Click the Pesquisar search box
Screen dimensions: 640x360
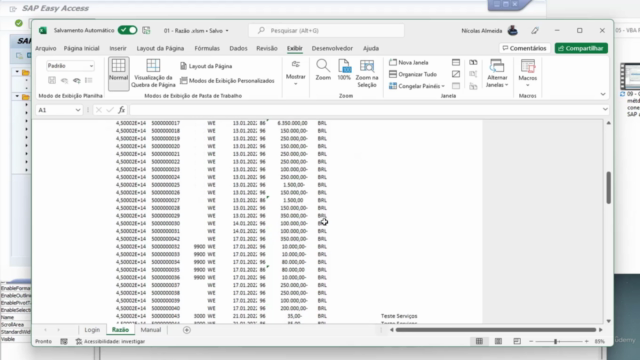click(x=327, y=31)
